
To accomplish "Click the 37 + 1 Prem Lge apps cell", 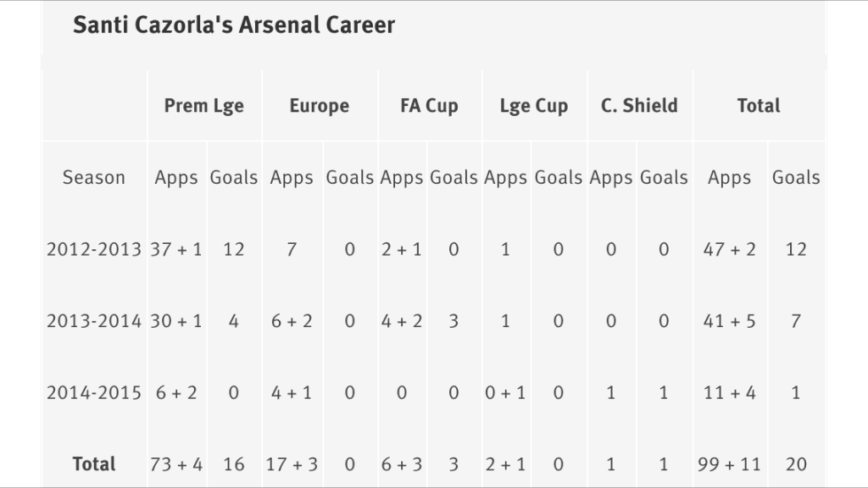I will coord(176,250).
